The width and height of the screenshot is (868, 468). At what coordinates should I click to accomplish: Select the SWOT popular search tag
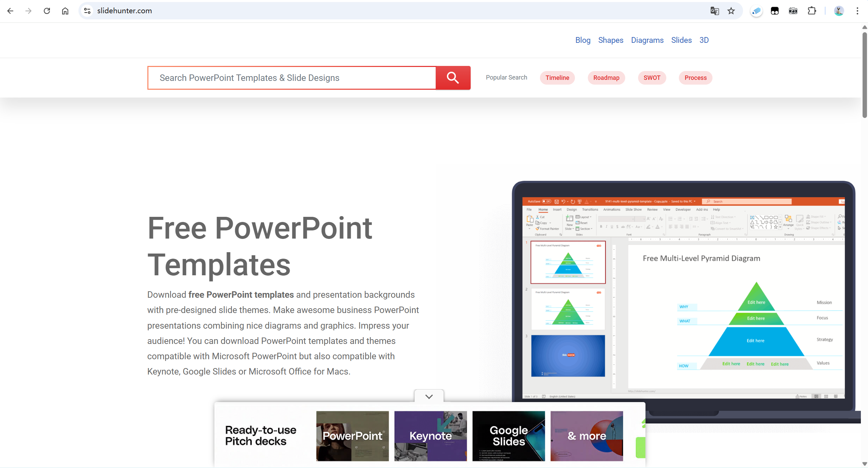click(652, 78)
